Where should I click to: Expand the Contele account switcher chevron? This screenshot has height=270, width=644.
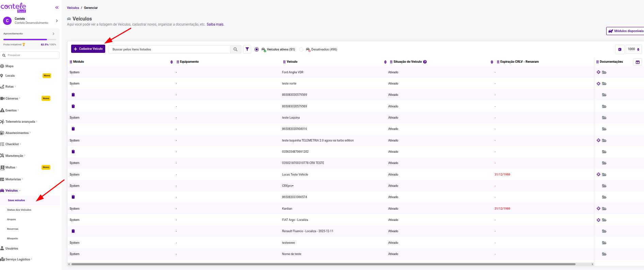click(x=57, y=21)
